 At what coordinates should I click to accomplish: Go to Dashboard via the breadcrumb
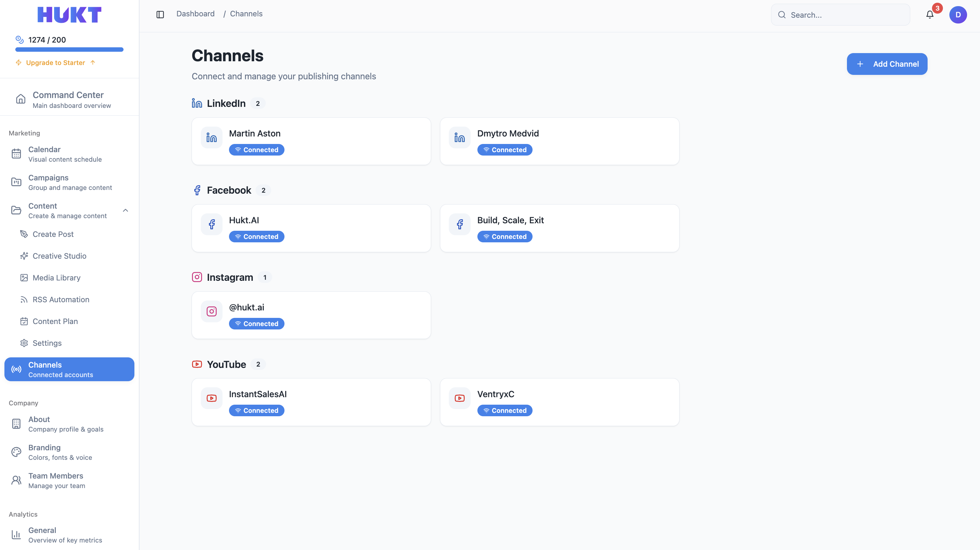(x=195, y=13)
